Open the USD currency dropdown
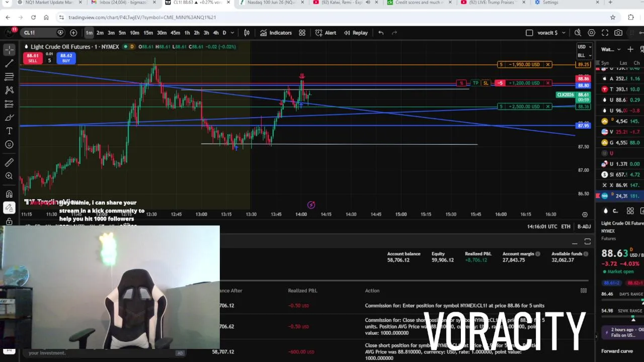This screenshot has height=362, width=644. pos(584,47)
